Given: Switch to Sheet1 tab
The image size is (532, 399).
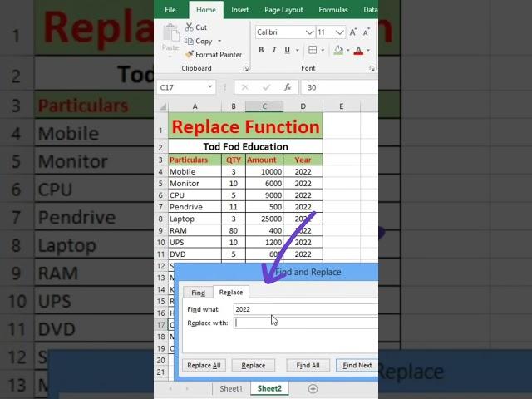Looking at the screenshot, I should 231,388.
